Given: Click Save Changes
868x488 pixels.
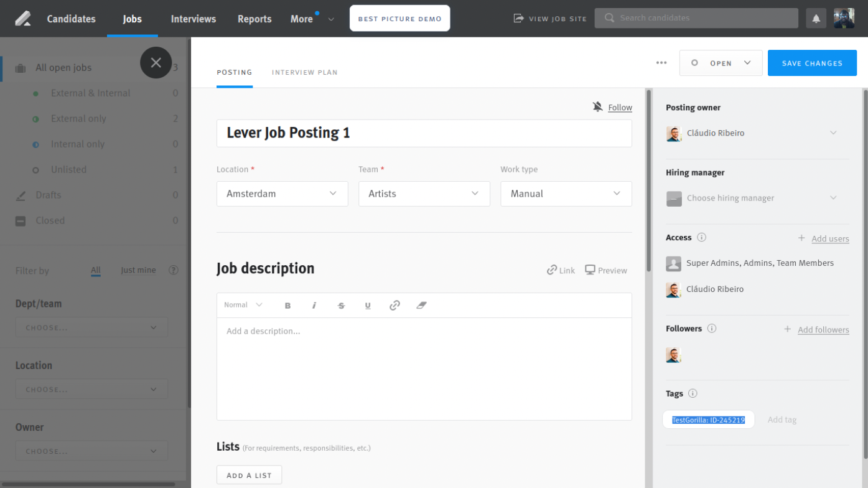Looking at the screenshot, I should 812,63.
